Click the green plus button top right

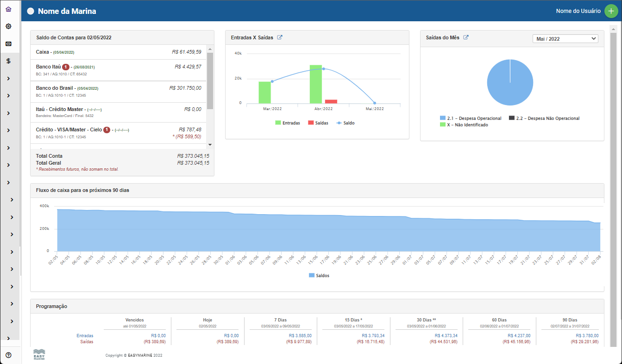[610, 11]
